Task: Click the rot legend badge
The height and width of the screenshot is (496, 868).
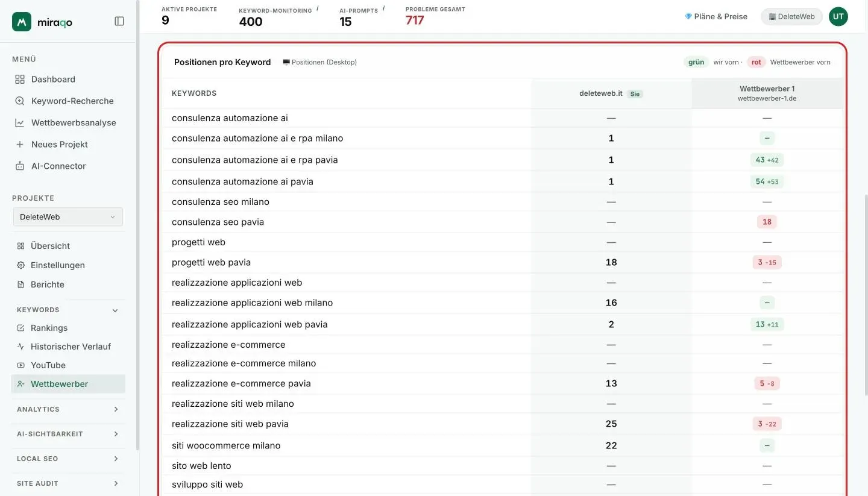Action: tap(756, 62)
